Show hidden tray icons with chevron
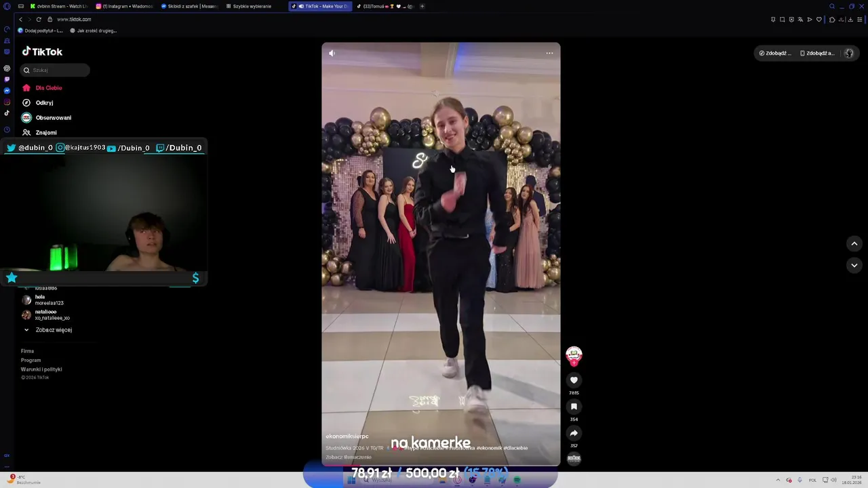The height and width of the screenshot is (488, 868). coord(778,480)
